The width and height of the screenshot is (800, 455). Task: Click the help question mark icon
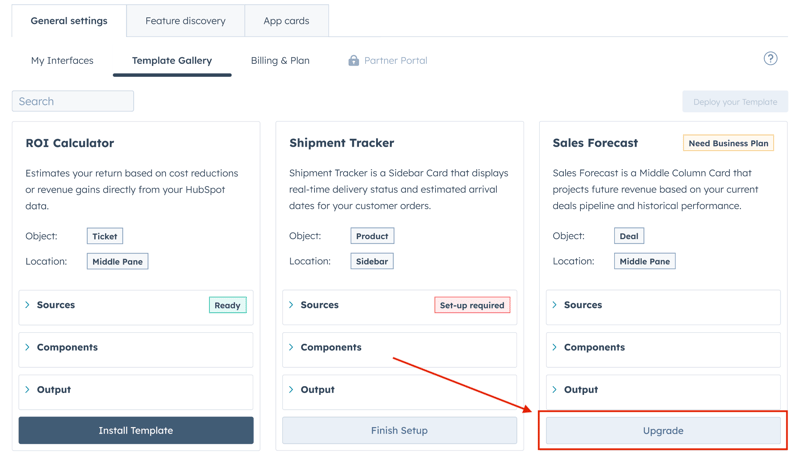click(x=770, y=59)
